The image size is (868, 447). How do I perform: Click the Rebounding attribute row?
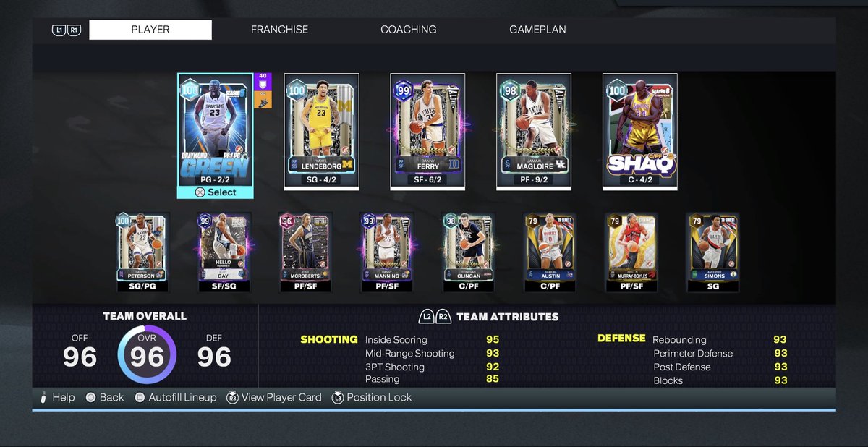coord(720,340)
